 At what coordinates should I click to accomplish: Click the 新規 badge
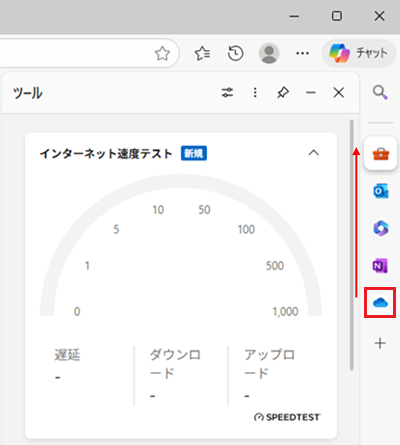(x=194, y=153)
